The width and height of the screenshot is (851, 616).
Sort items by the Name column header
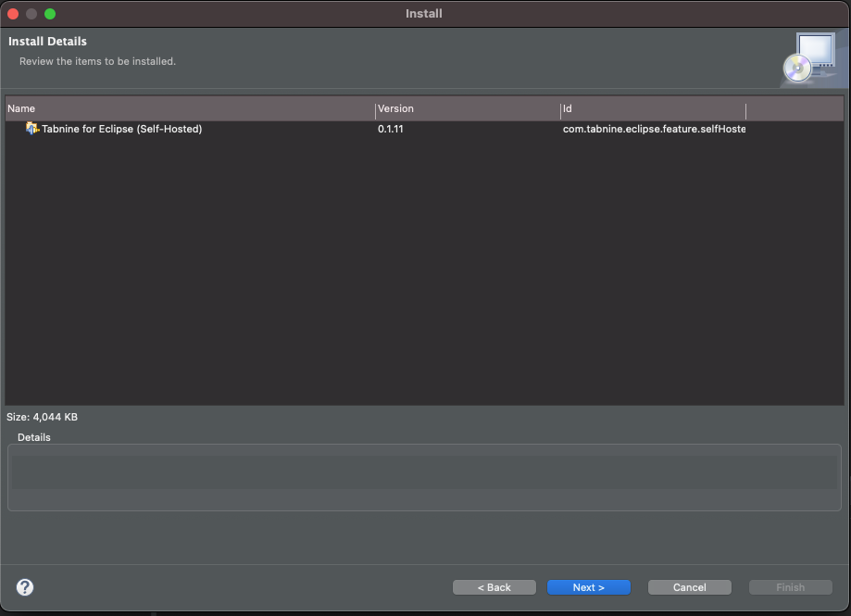(x=185, y=109)
